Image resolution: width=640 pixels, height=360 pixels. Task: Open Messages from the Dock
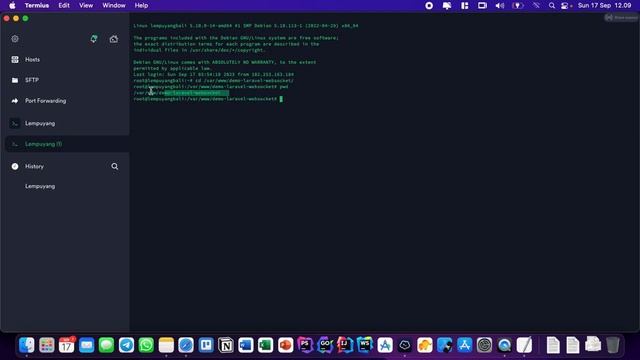107,345
